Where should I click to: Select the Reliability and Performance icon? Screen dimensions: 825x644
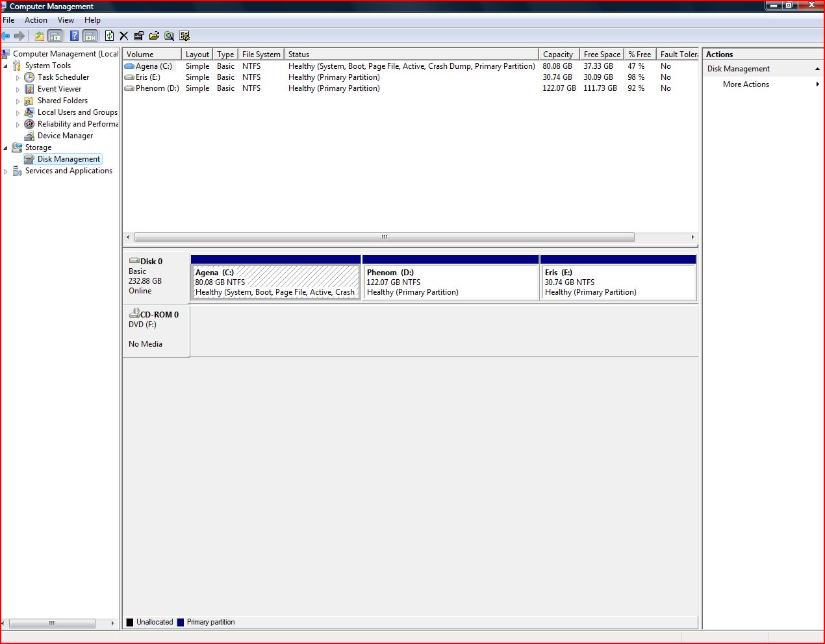(29, 124)
